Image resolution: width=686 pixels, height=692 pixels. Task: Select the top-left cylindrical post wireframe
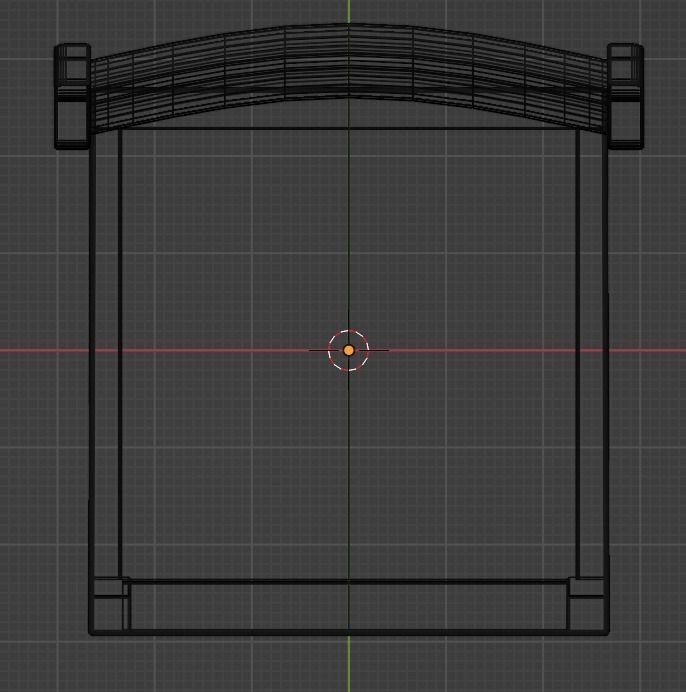72,96
